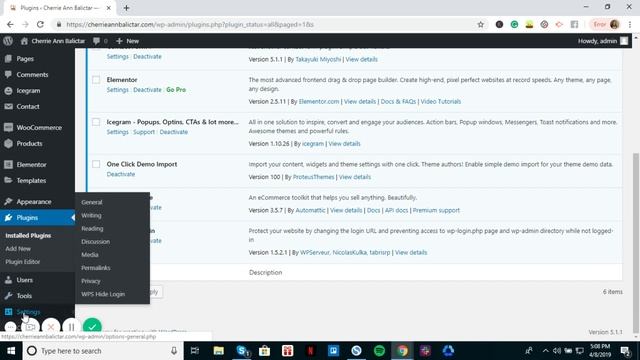This screenshot has height=360, width=640.
Task: Open Icegram Support link
Action: click(x=144, y=132)
